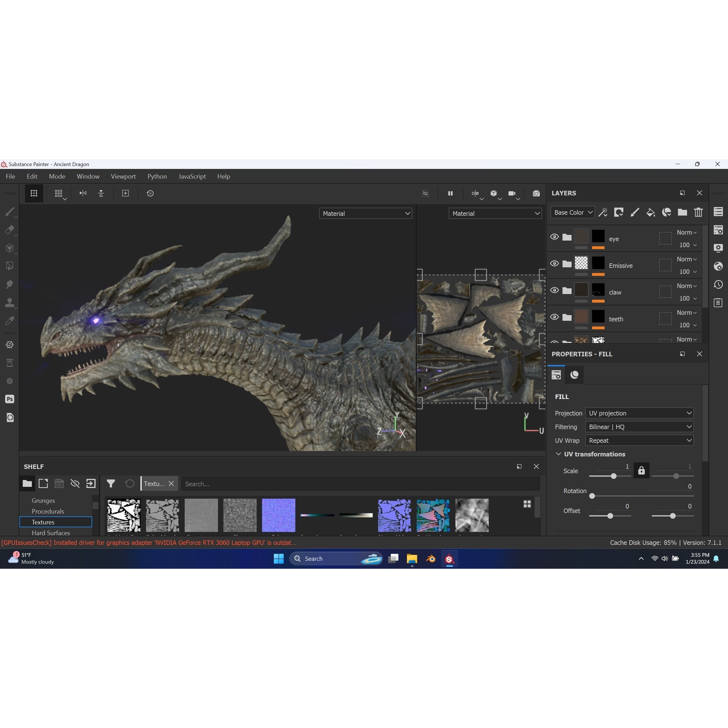Toggle visibility of the claw layer
The height and width of the screenshot is (728, 728).
(554, 290)
